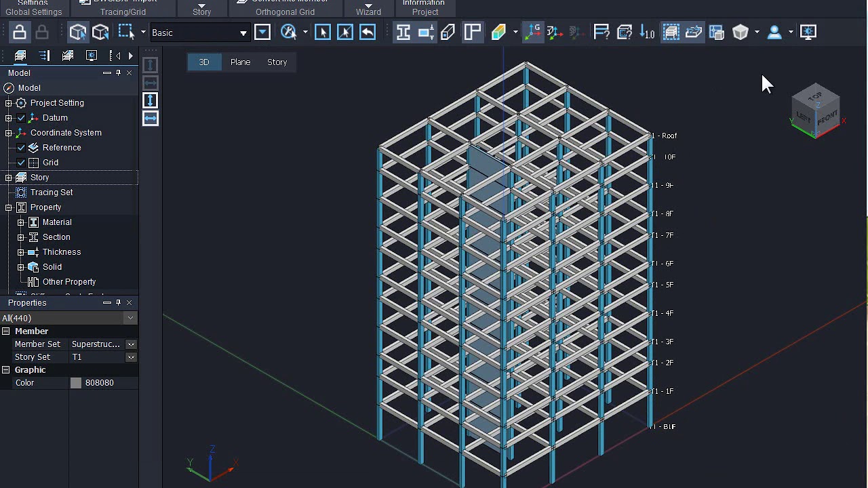
Task: Click the greyed locked padlock icon
Action: coord(42,32)
